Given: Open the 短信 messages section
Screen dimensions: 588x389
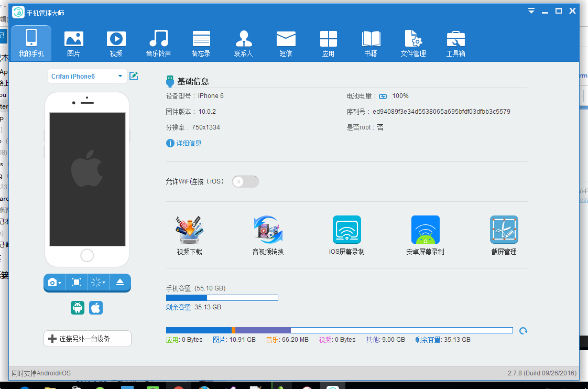Looking at the screenshot, I should point(286,43).
